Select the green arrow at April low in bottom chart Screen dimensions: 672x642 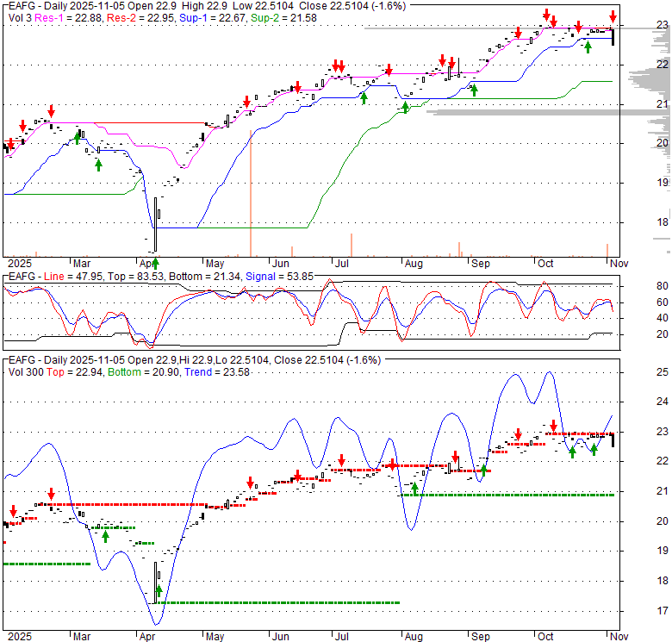pyautogui.click(x=159, y=590)
